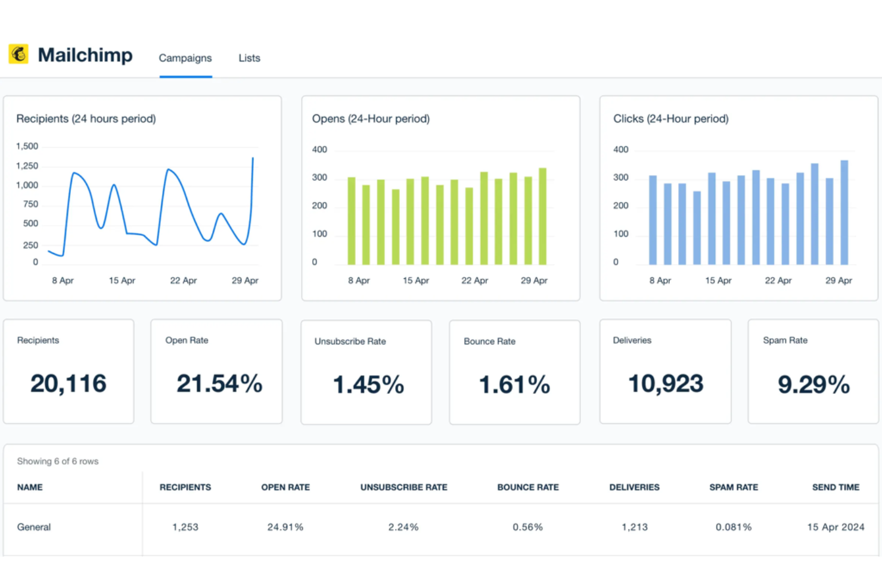Select the General campaign row name
The width and height of the screenshot is (882, 588).
pos(34,527)
